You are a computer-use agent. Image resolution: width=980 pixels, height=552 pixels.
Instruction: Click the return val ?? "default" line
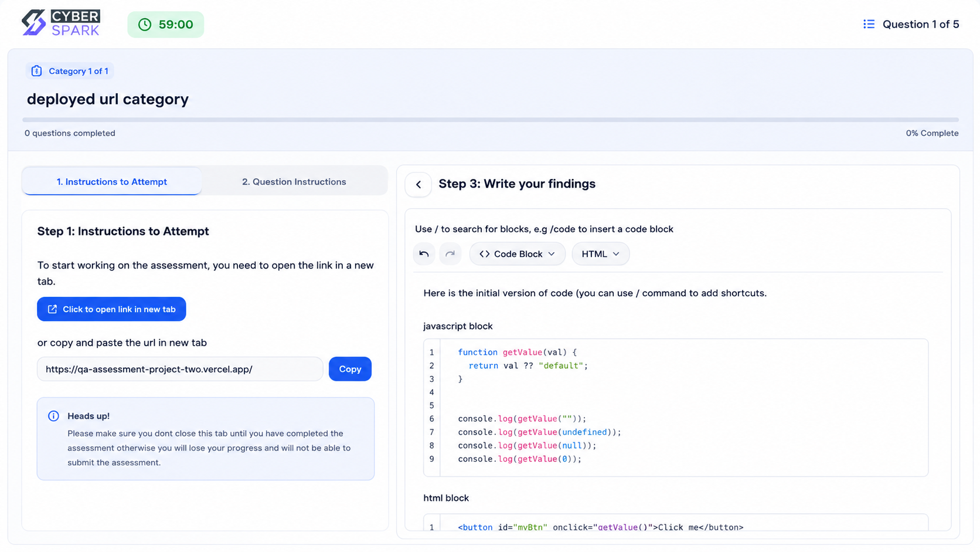pos(528,365)
